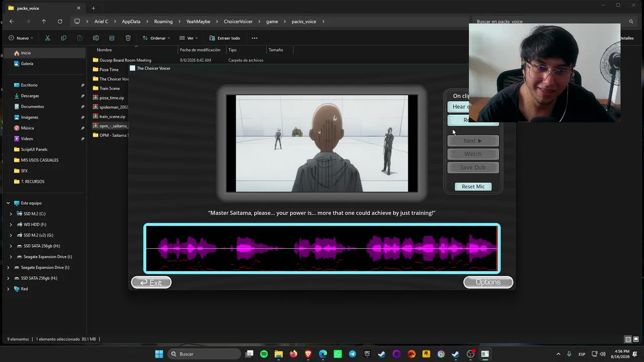
Task: Click the Hear clip button
Action: pos(458,107)
